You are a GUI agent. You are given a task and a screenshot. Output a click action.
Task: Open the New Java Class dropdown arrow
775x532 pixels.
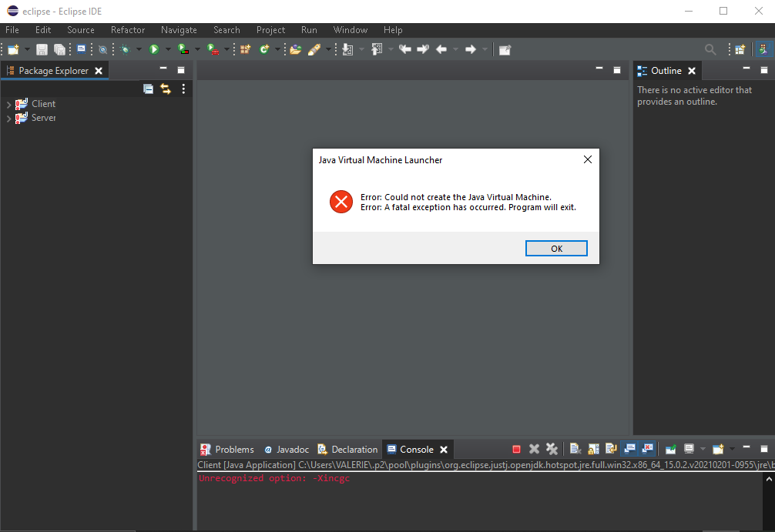click(x=278, y=49)
